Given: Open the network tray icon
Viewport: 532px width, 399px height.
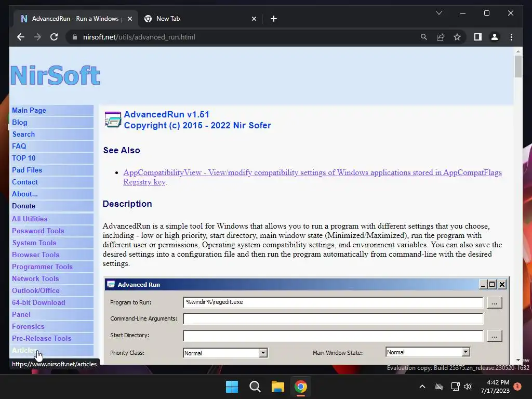Looking at the screenshot, I should click(455, 387).
